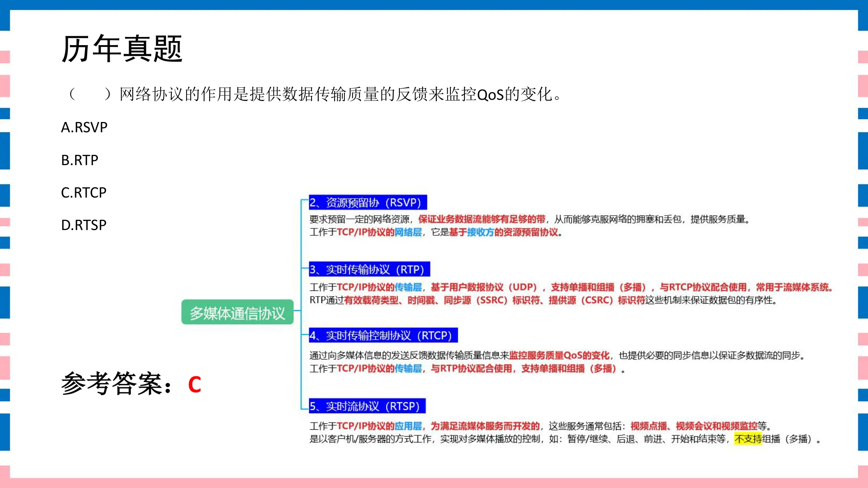Click the 4、实时传输控制协议 (RTCP) heading

tap(383, 335)
